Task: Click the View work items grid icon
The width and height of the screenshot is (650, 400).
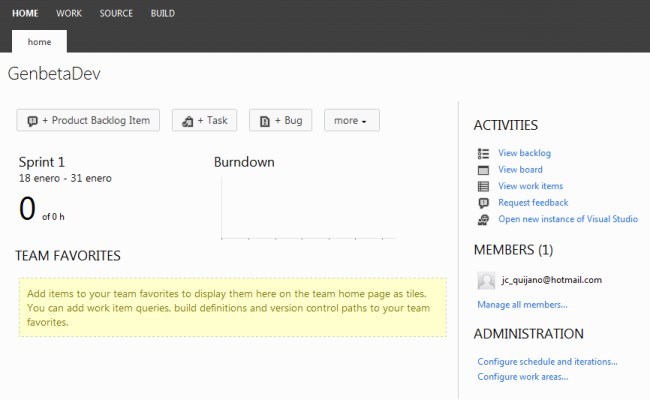Action: coord(483,187)
